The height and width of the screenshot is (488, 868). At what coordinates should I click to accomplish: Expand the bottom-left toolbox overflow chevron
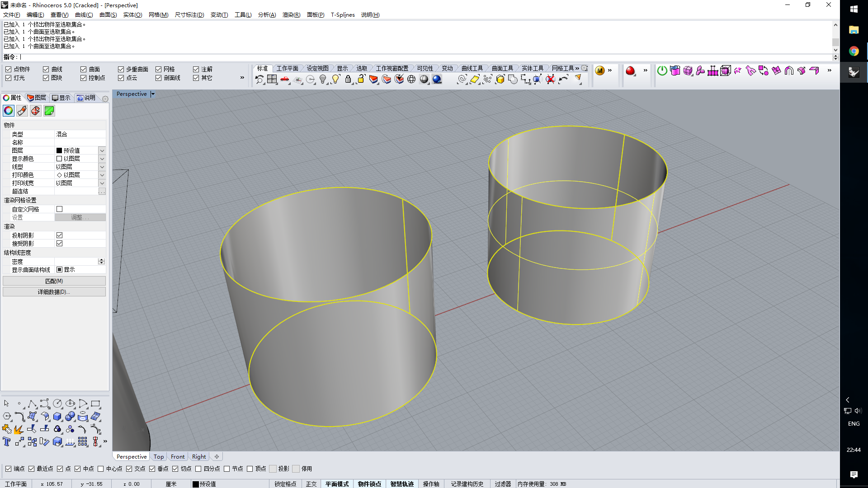click(105, 441)
